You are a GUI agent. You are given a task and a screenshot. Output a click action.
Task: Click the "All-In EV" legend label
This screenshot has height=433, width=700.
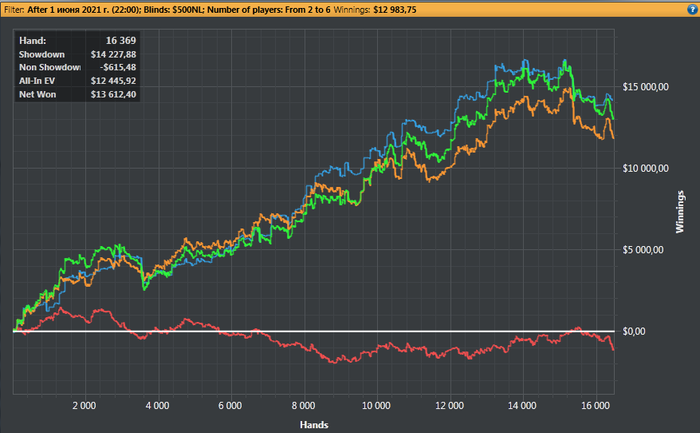point(37,81)
